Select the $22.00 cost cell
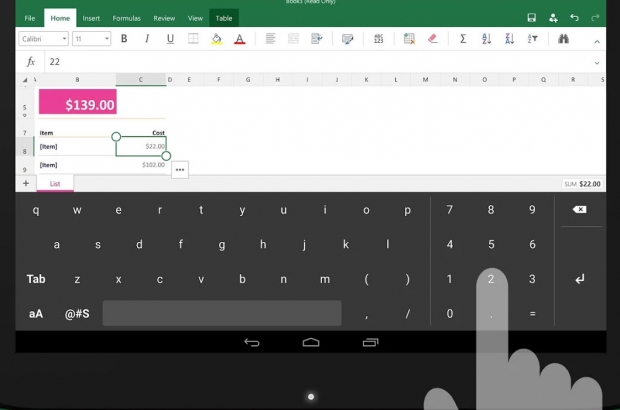The width and height of the screenshot is (620, 410). pyautogui.click(x=141, y=146)
